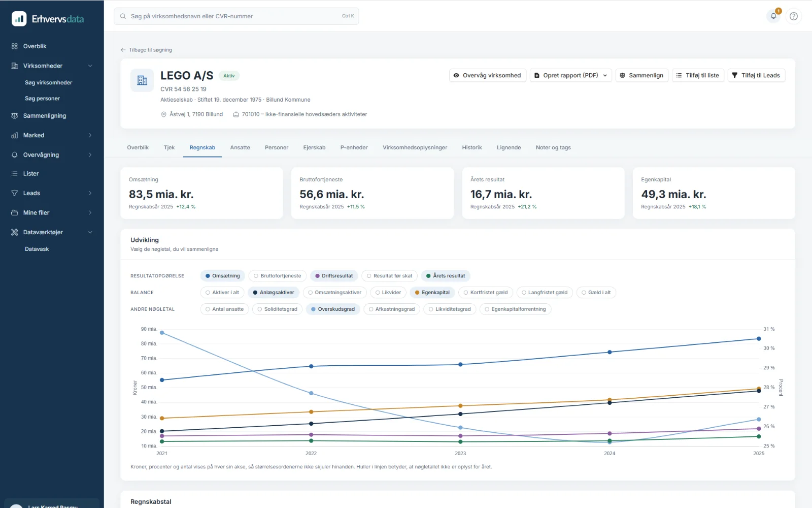The image size is (812, 508).
Task: Open the Noter og tags tab
Action: coord(553,148)
